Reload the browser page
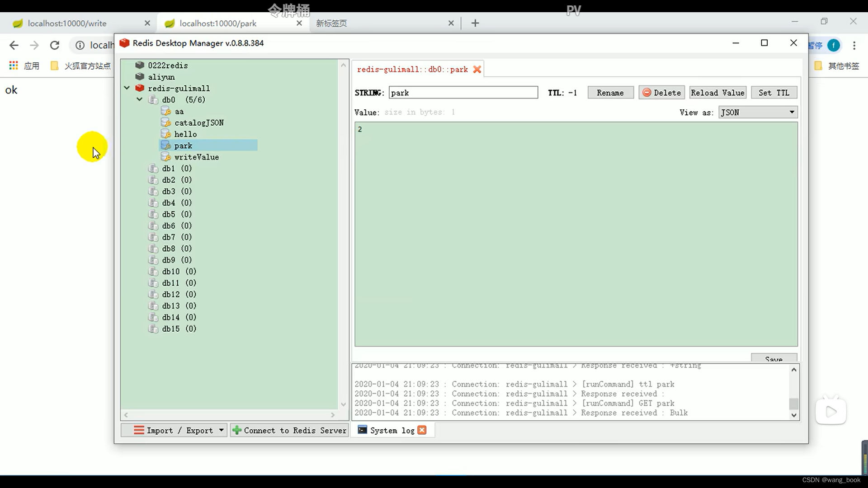 (x=55, y=45)
